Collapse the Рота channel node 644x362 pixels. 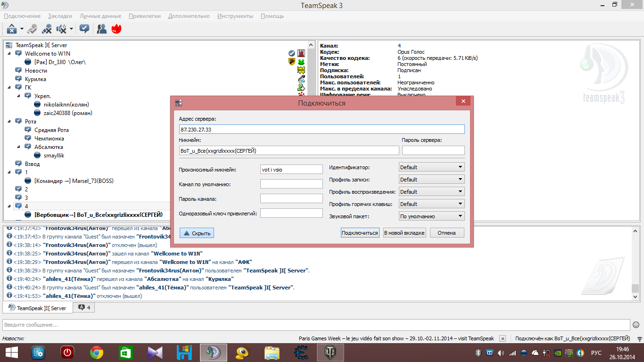(9, 122)
